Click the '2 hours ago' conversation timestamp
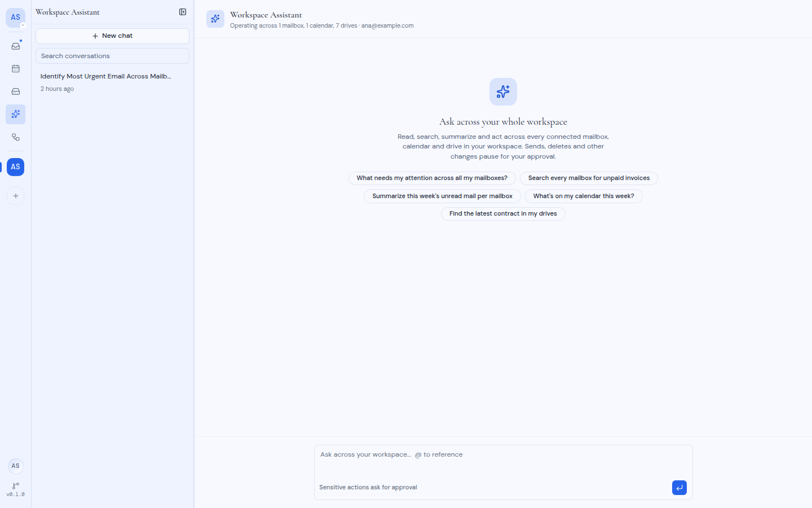Screen dimensions: 812x508 point(57,89)
